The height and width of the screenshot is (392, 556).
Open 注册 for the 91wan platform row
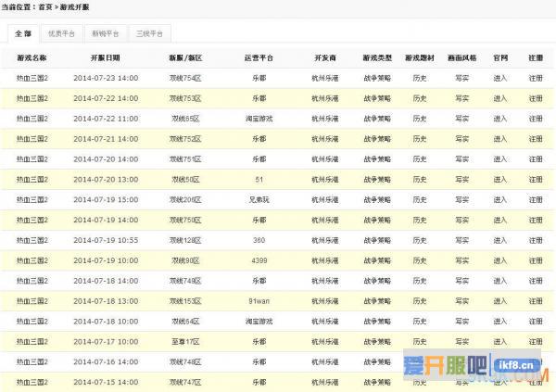tap(536, 301)
